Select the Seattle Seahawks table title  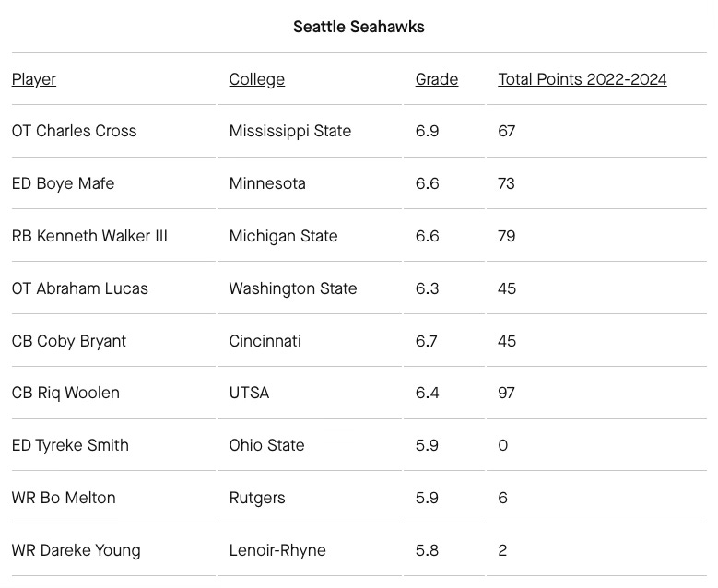pos(359,27)
